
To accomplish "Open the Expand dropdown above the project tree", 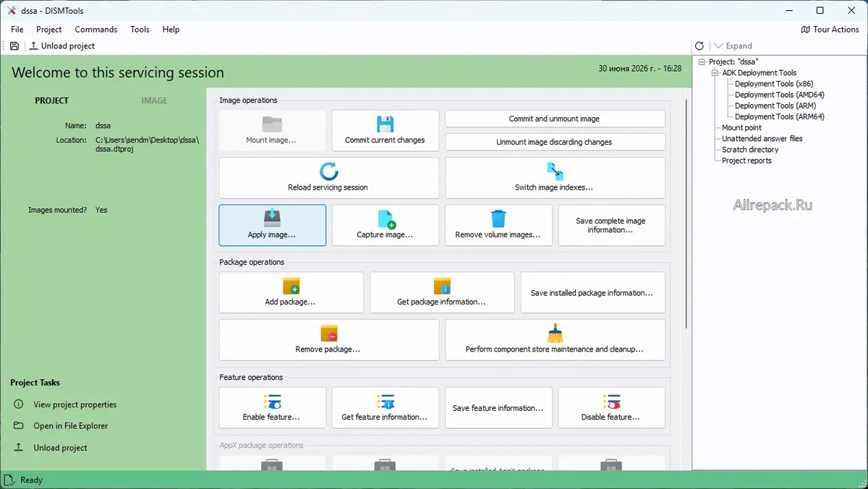I will (x=733, y=46).
